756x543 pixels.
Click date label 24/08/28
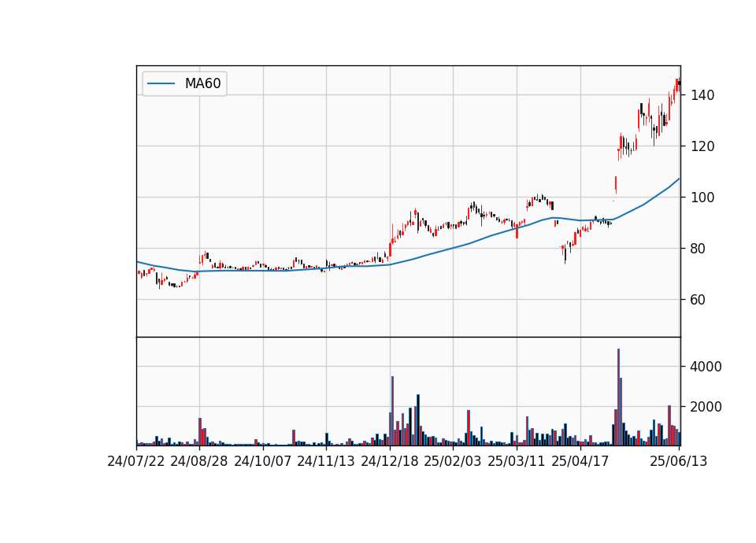click(199, 461)
